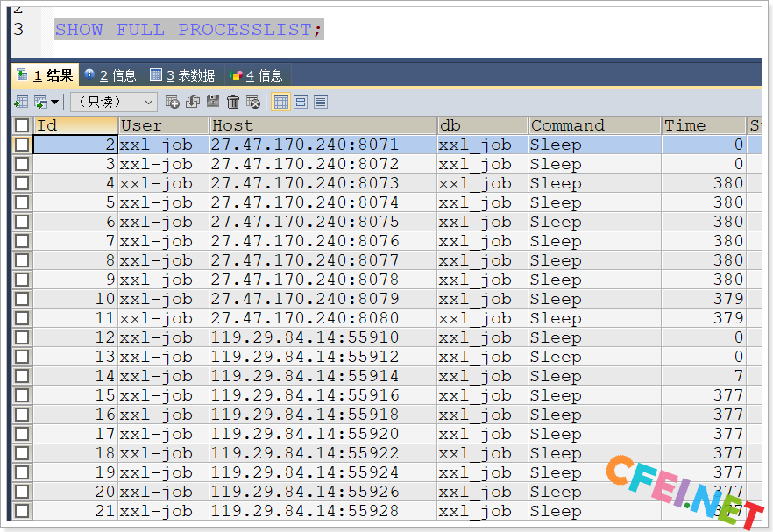The height and width of the screenshot is (532, 773).
Task: Click the insert new row icon
Action: 172,102
